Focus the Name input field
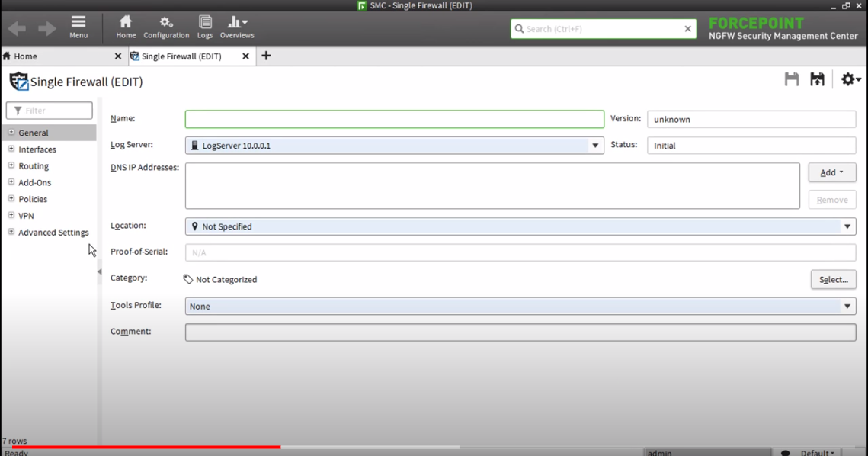 point(394,119)
